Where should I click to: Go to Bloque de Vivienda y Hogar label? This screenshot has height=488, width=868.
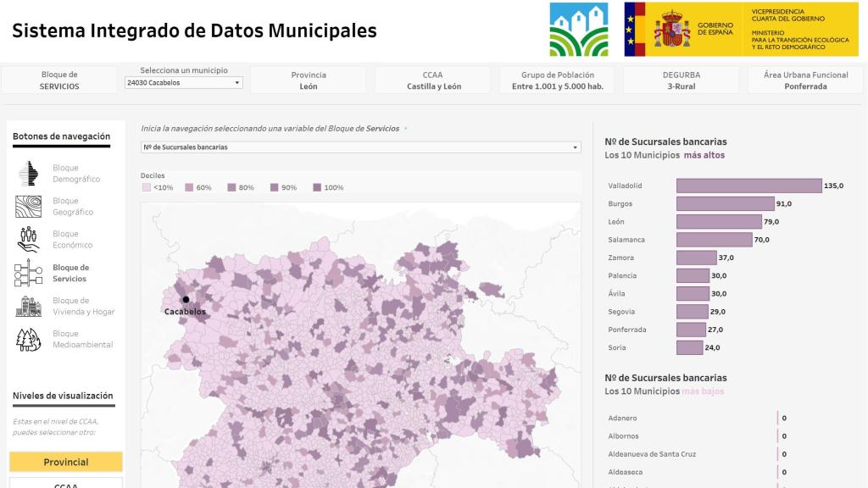pyautogui.click(x=83, y=306)
